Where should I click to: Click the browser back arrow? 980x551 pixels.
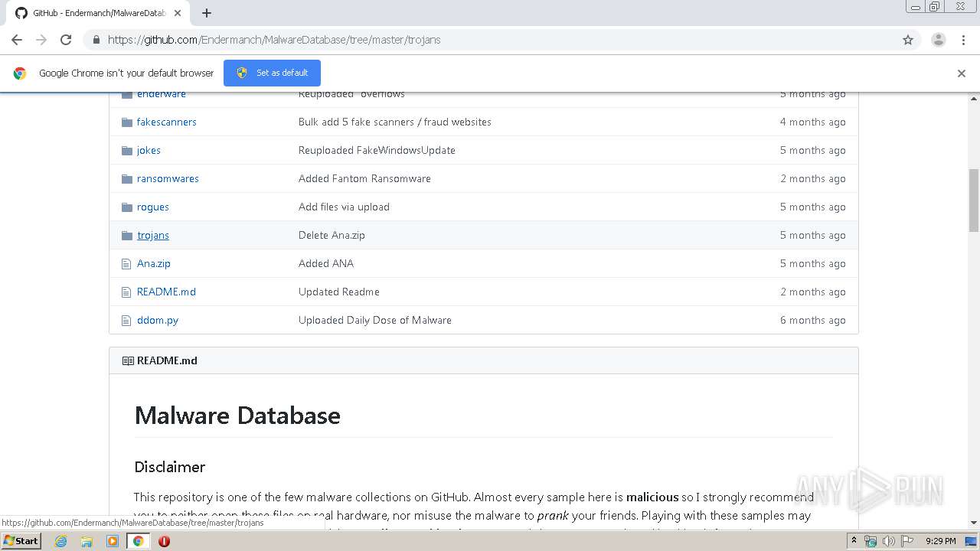17,40
